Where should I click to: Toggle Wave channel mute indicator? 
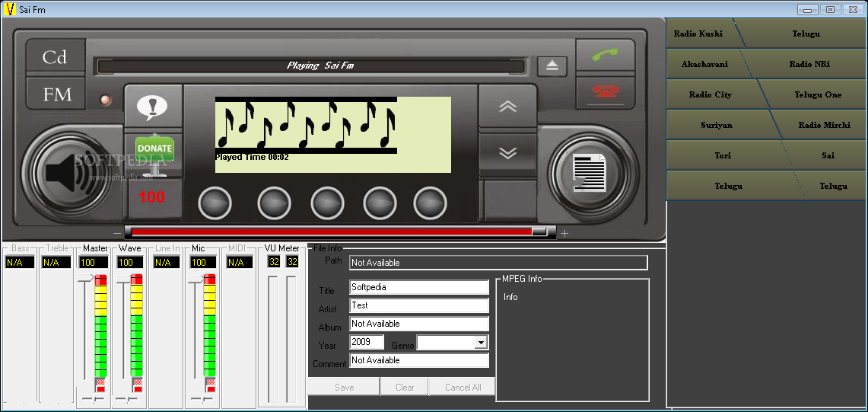click(x=137, y=385)
